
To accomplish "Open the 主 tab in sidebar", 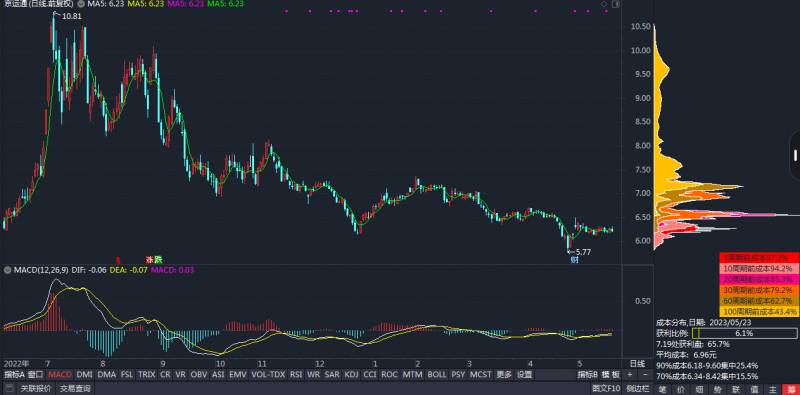I will tap(772, 389).
